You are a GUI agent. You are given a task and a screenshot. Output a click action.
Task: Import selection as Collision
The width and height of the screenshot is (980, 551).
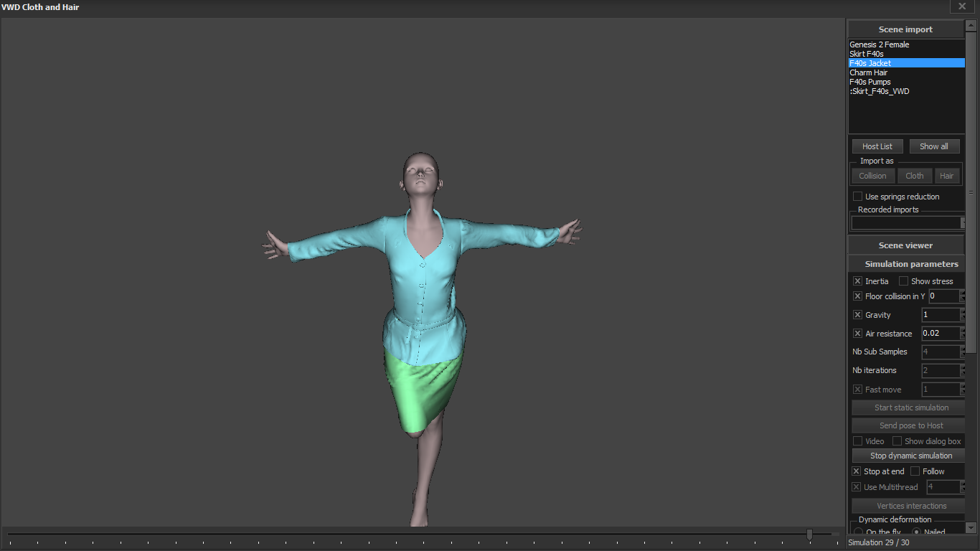(x=873, y=176)
